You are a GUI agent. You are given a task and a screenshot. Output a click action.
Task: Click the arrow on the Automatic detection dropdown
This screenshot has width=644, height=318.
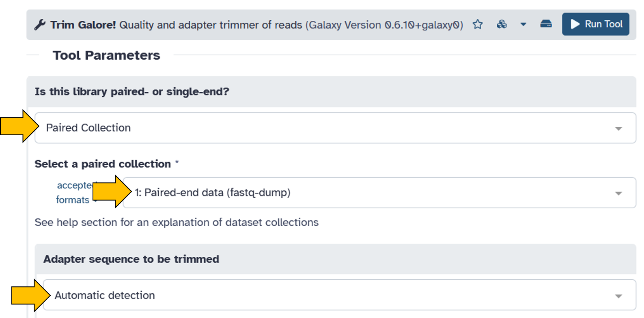point(618,296)
